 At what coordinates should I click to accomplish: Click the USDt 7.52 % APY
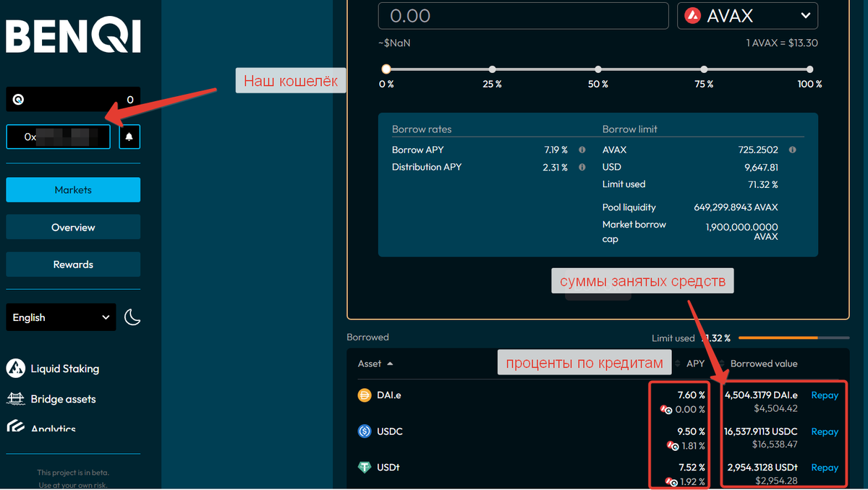691,467
